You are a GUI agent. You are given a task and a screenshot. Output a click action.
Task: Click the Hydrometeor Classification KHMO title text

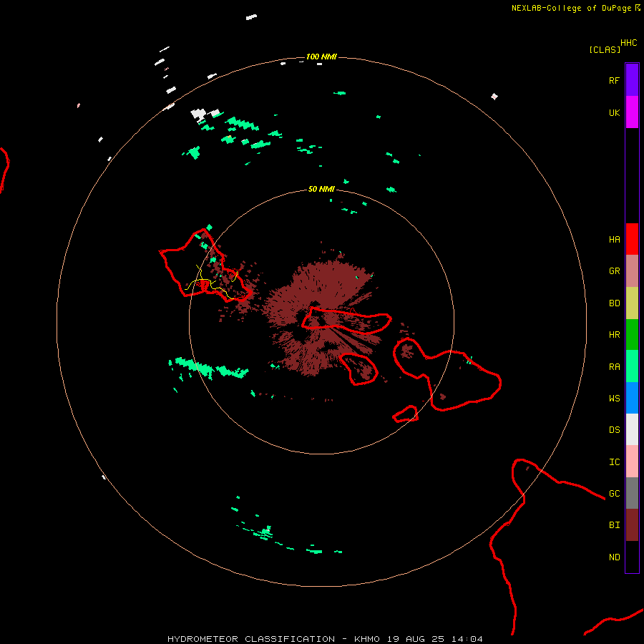pyautogui.click(x=325, y=639)
